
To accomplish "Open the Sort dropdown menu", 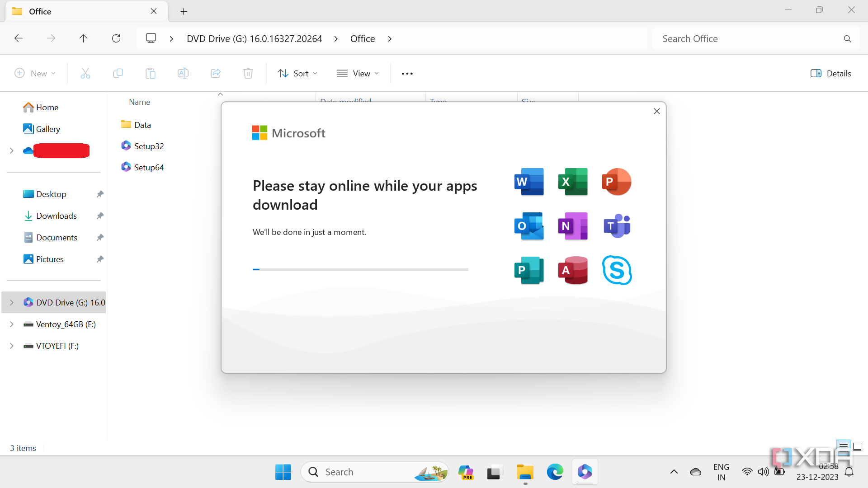I will [297, 73].
